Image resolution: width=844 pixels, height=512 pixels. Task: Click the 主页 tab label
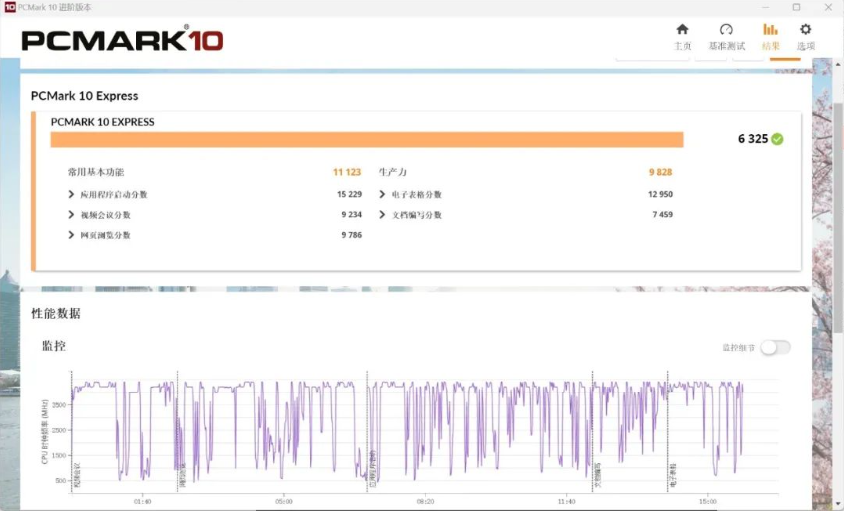point(683,46)
